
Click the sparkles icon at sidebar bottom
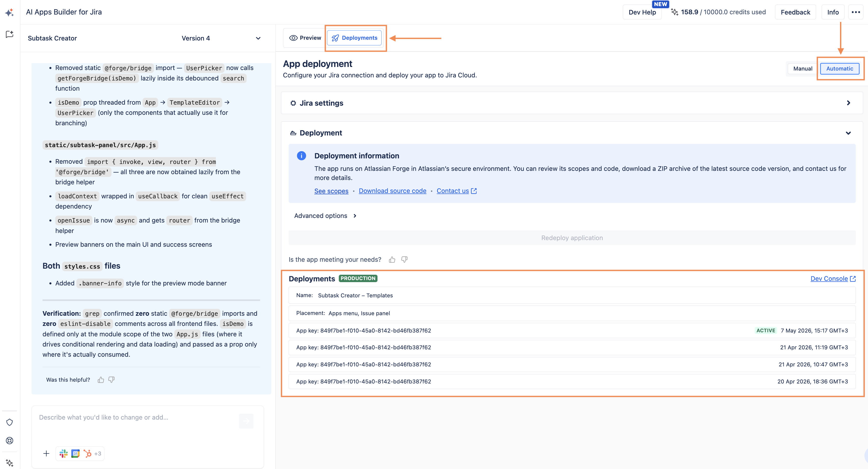[x=9, y=463]
